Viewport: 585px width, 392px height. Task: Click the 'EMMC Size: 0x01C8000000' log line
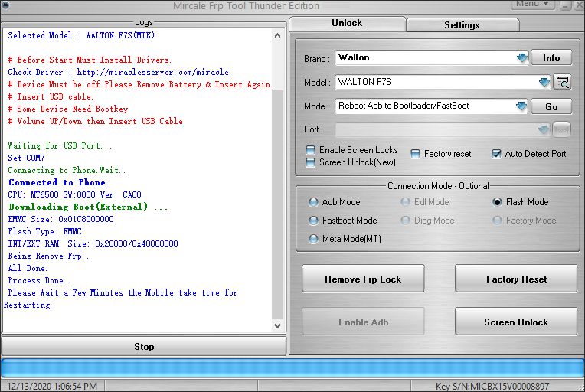click(60, 219)
